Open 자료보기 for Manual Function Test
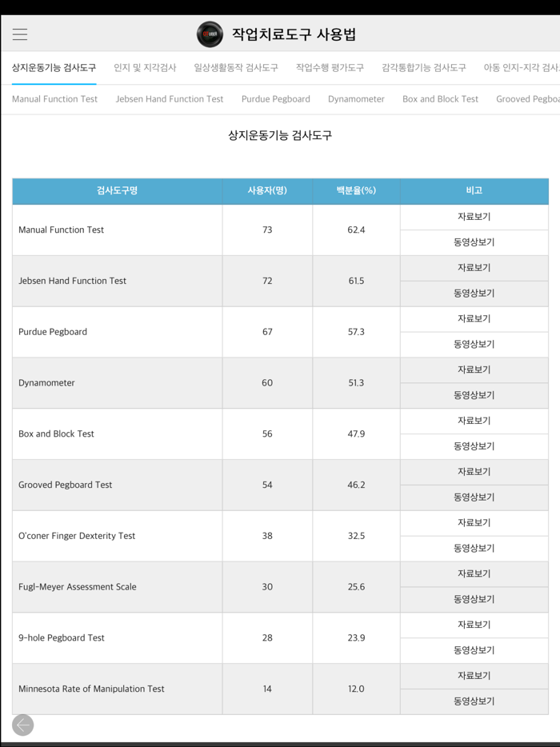This screenshot has height=747, width=560. tap(474, 217)
